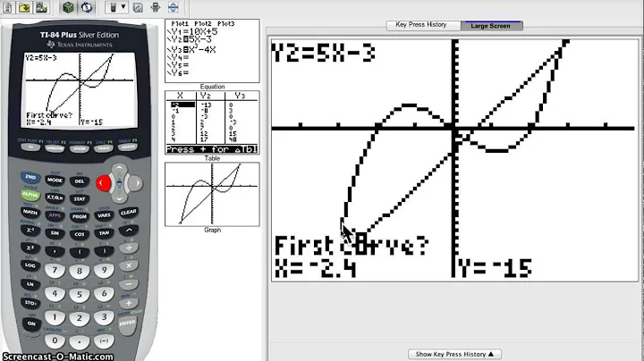The height and width of the screenshot is (361, 644).
Task: Click the multiplication key
Action: pos(129,265)
